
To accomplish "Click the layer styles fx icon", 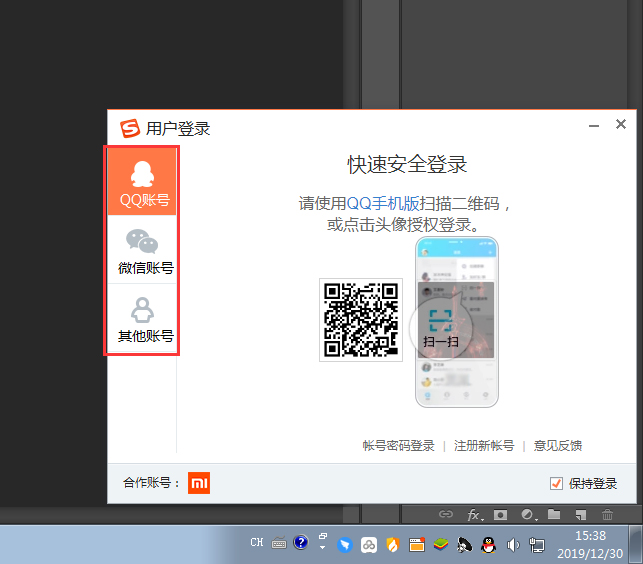I will 474,515.
